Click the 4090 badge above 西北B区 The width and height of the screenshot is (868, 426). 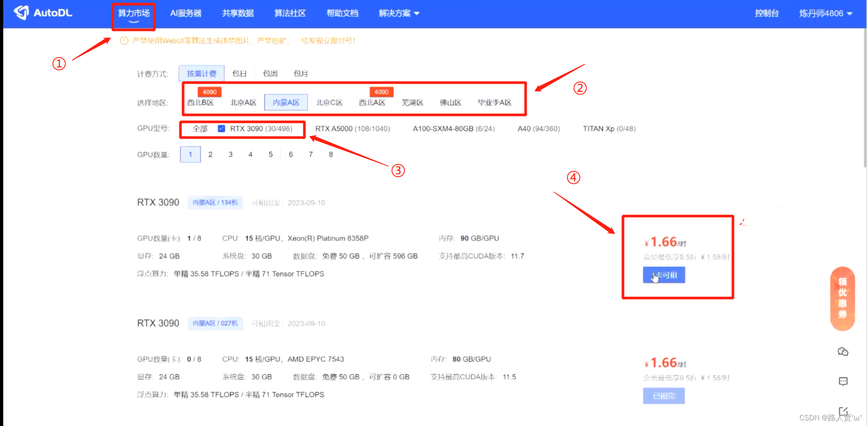point(209,92)
